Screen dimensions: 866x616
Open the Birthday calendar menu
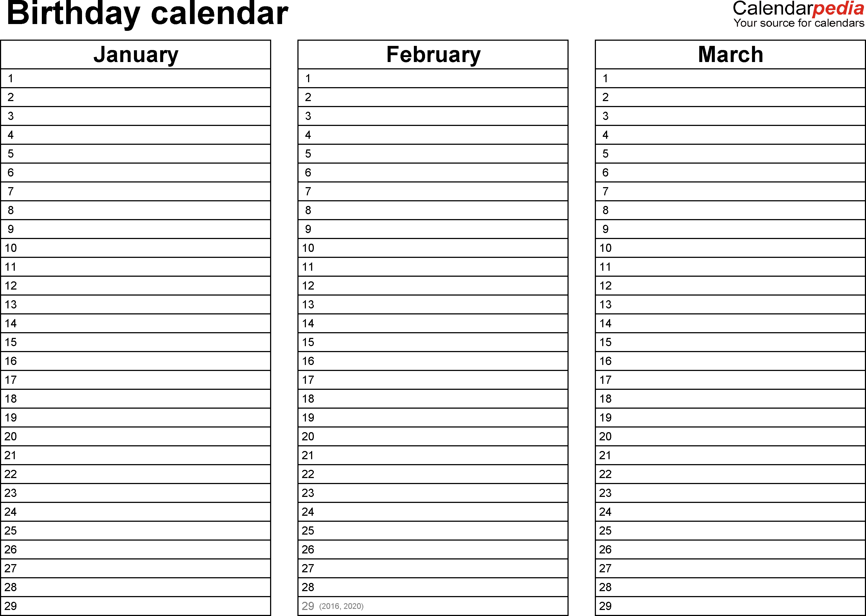(x=141, y=17)
